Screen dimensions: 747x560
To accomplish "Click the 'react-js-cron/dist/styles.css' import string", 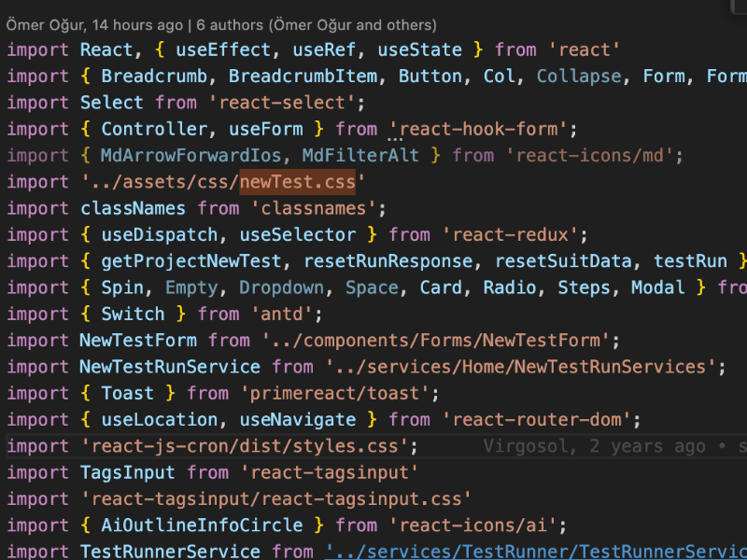I will 244,446.
